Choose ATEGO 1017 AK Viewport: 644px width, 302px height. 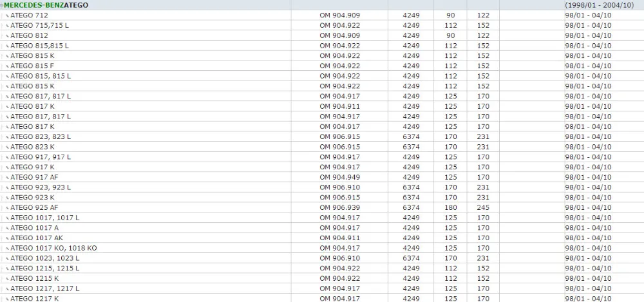[37, 238]
